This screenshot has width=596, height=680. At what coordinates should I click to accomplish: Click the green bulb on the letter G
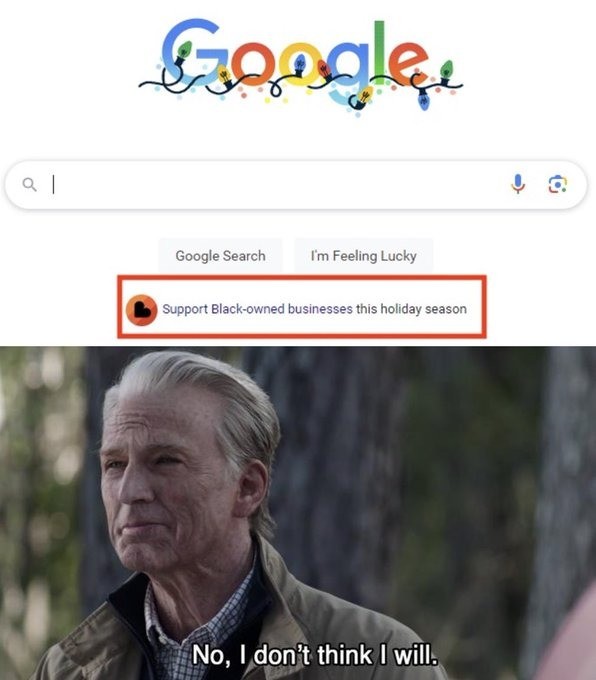(x=183, y=52)
